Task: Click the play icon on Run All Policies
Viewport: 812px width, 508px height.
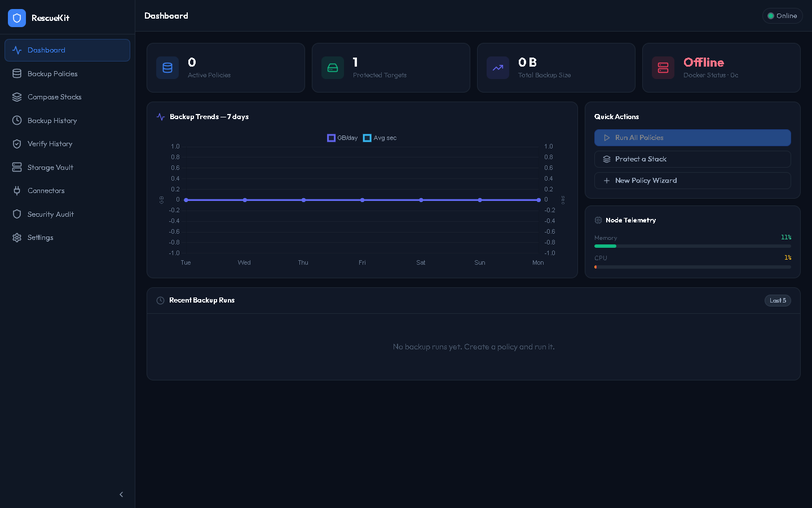Action: (x=607, y=138)
